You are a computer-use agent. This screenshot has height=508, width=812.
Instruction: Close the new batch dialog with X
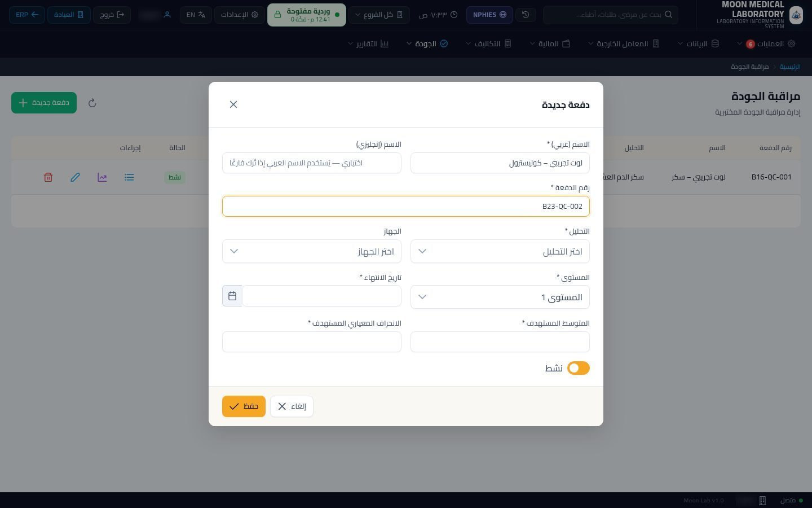coord(233,104)
